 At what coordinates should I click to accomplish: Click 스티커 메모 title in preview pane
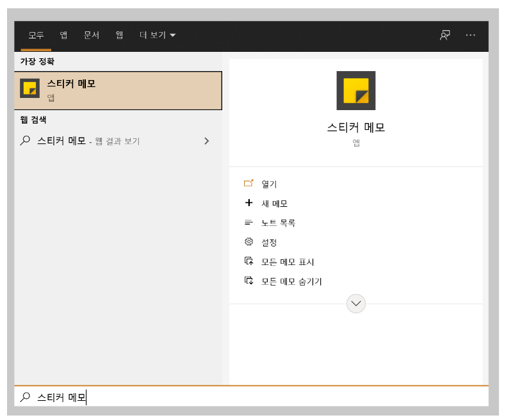[x=356, y=127]
